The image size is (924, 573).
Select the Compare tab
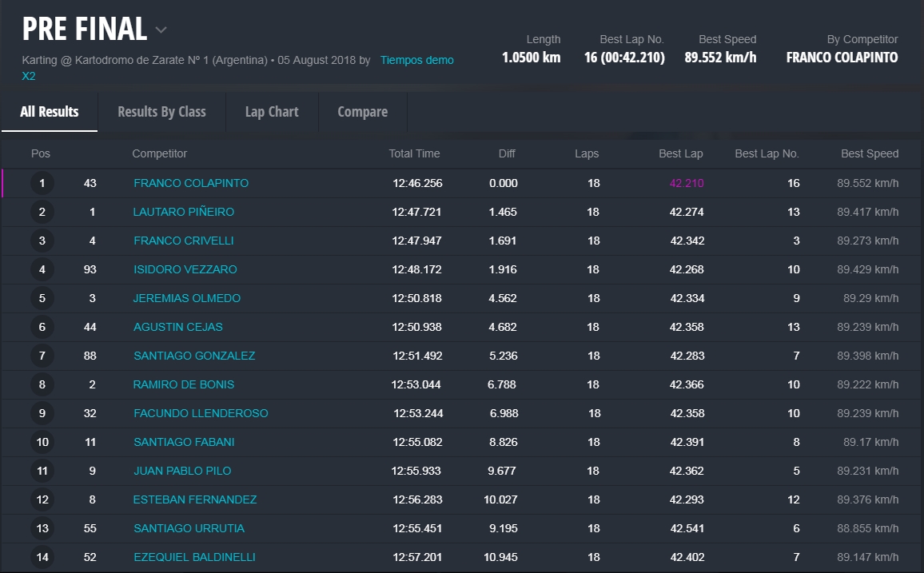[x=362, y=112]
